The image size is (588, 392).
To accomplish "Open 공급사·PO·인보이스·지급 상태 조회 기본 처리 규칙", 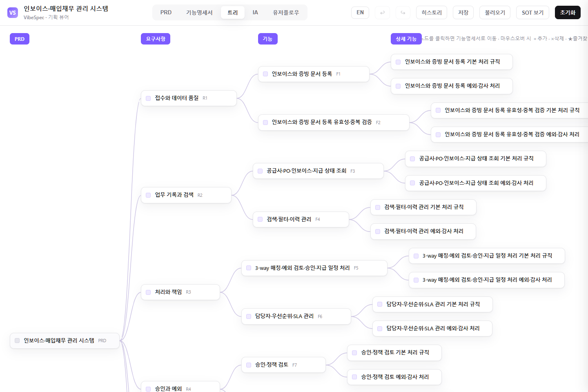I will click(x=476, y=159).
